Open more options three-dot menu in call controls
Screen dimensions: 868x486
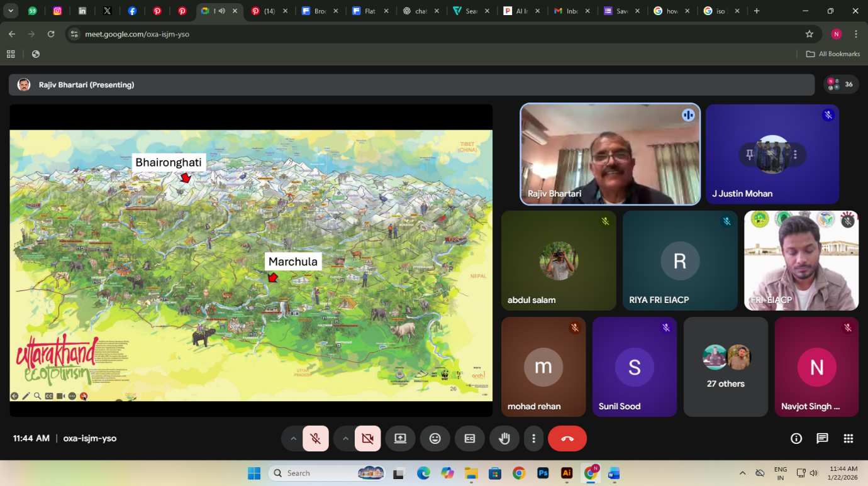tap(533, 439)
